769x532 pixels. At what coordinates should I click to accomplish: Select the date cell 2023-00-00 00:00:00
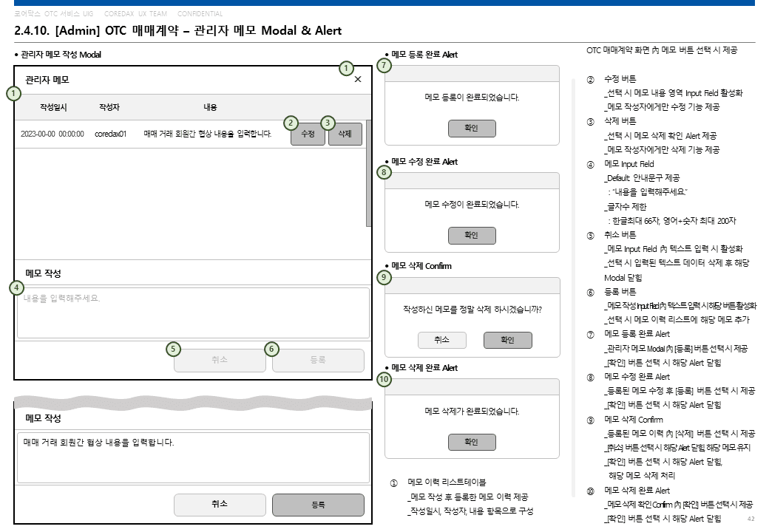(52, 134)
